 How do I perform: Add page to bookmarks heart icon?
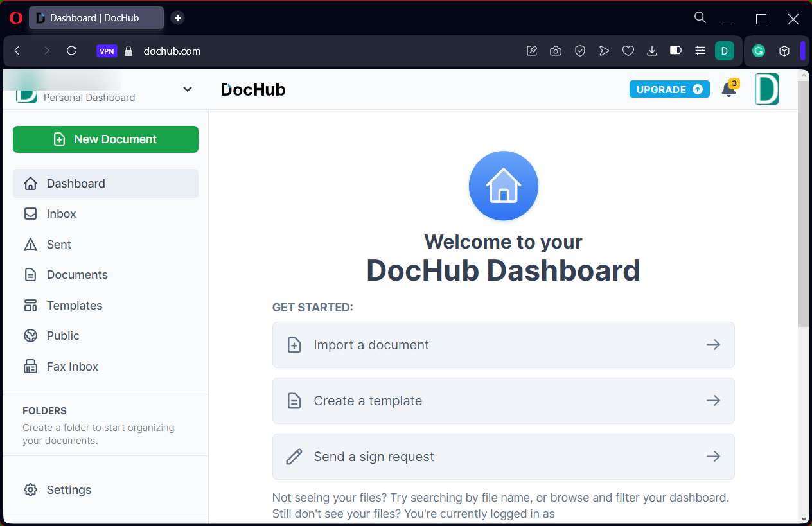628,51
